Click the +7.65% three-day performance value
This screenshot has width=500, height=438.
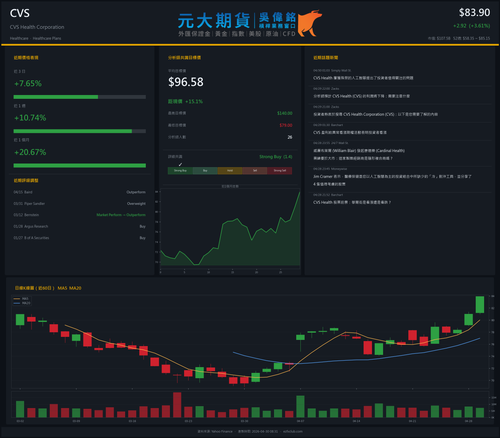click(28, 83)
